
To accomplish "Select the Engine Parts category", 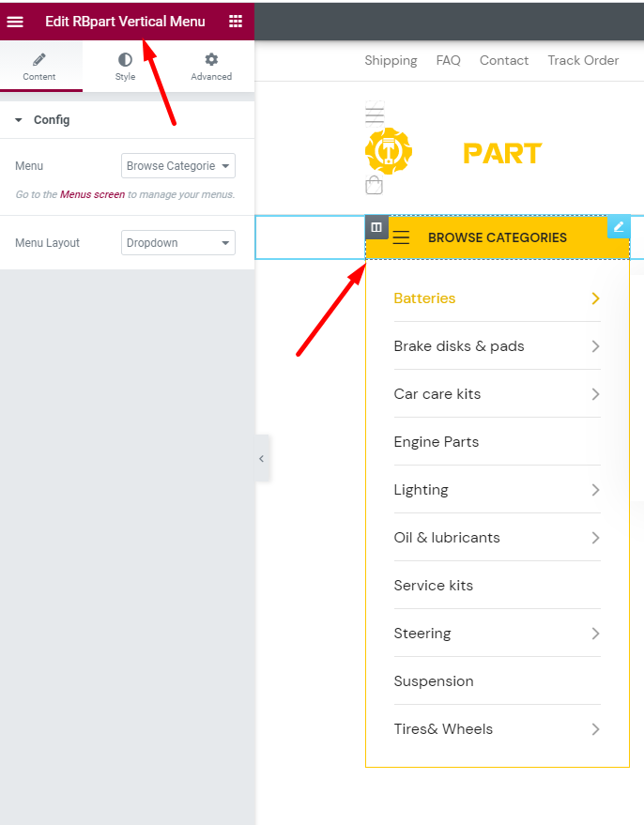I will click(437, 441).
